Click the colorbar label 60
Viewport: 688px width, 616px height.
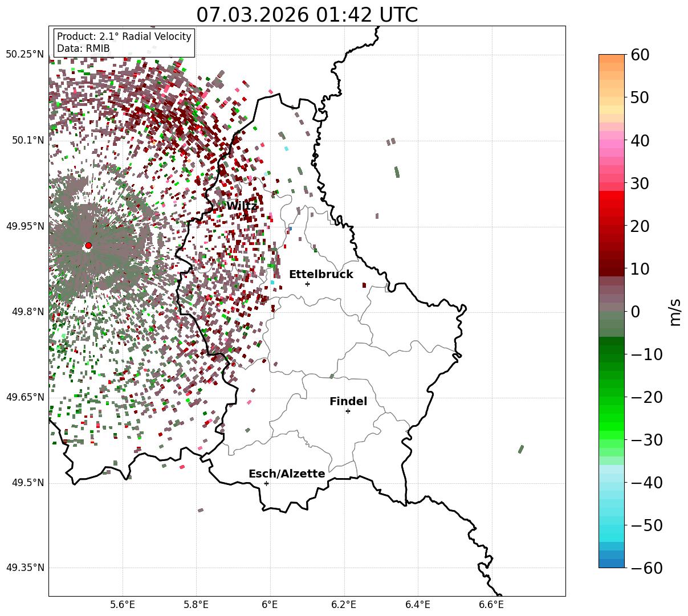click(x=639, y=55)
